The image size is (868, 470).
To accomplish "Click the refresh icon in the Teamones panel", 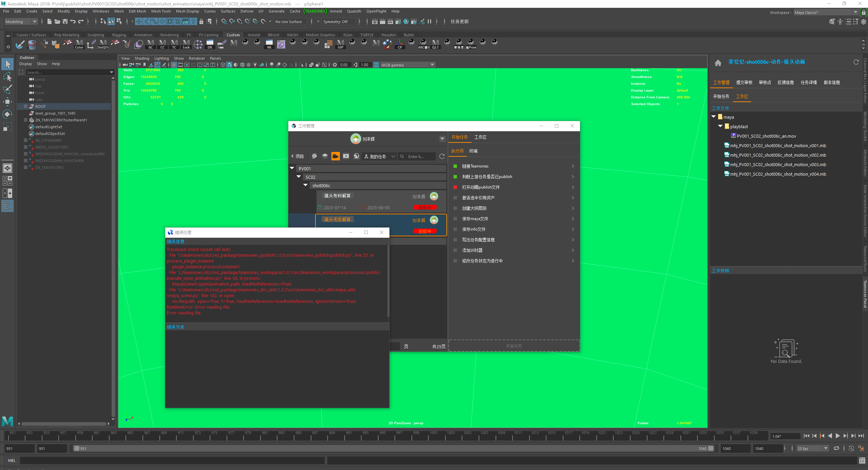I will click(856, 62).
